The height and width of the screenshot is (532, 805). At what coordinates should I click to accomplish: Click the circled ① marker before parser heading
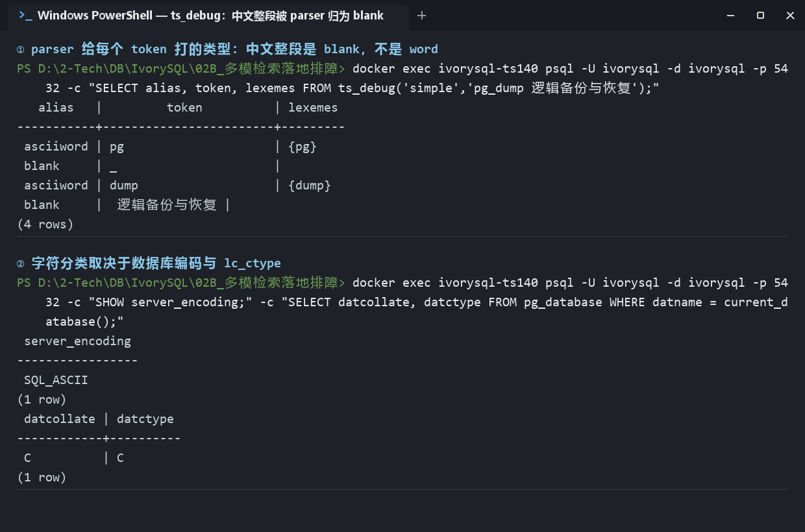click(x=21, y=49)
